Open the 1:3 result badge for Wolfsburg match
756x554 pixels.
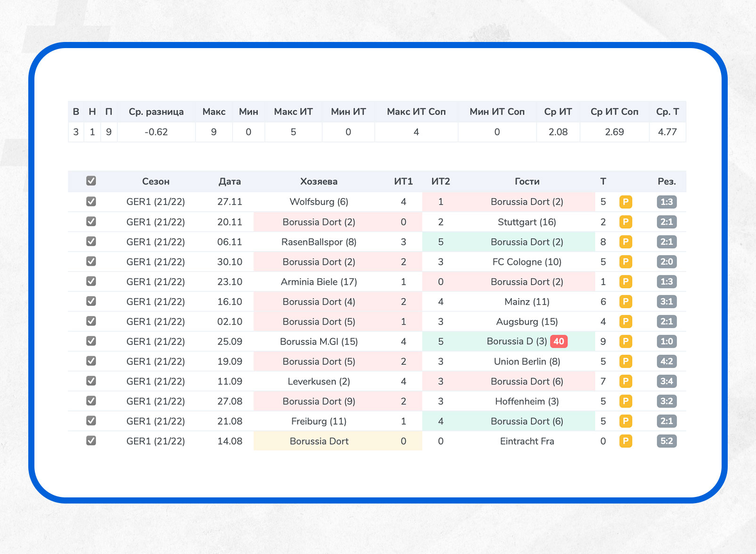(x=666, y=202)
